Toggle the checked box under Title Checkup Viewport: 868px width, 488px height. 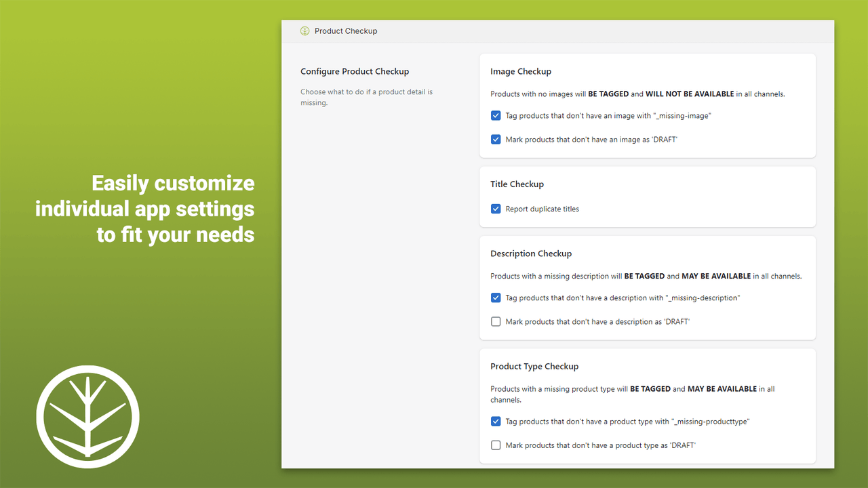click(496, 209)
